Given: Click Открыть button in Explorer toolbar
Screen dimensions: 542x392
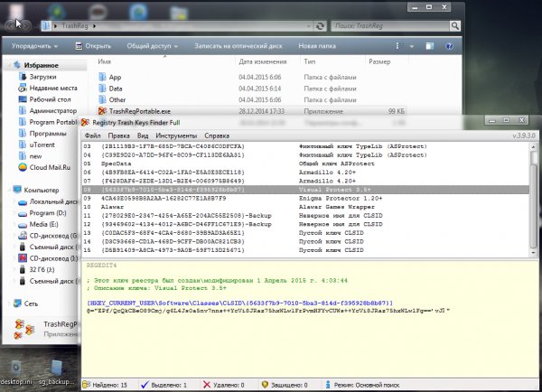Looking at the screenshot, I should 93,46.
